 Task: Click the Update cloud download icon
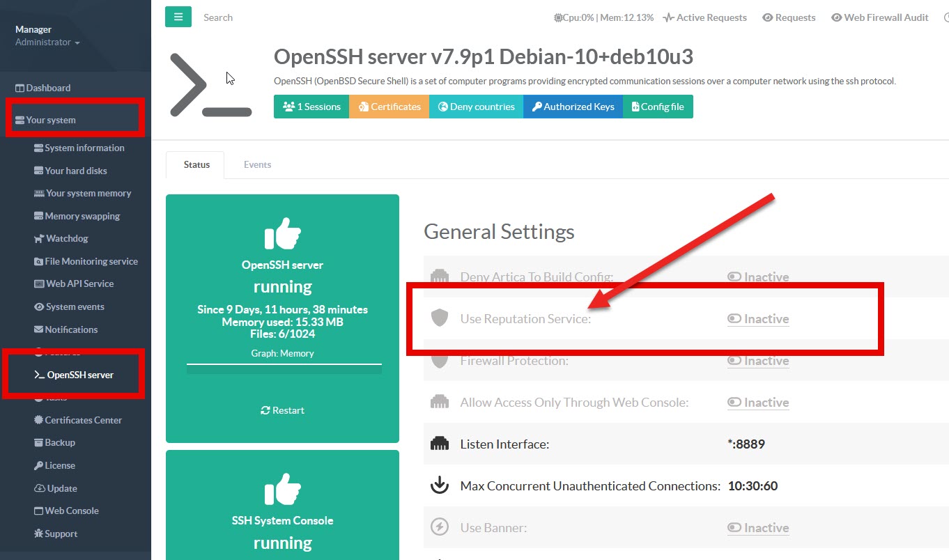point(40,488)
